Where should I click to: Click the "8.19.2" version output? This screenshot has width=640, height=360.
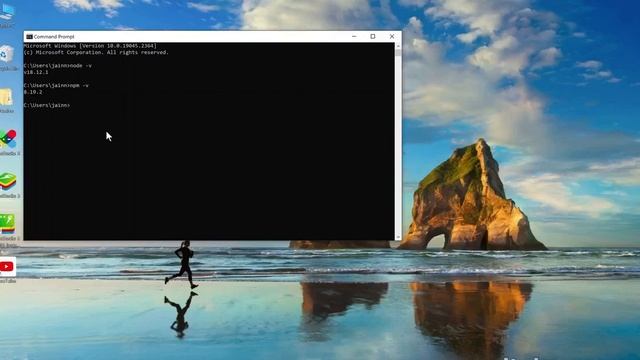[x=33, y=92]
